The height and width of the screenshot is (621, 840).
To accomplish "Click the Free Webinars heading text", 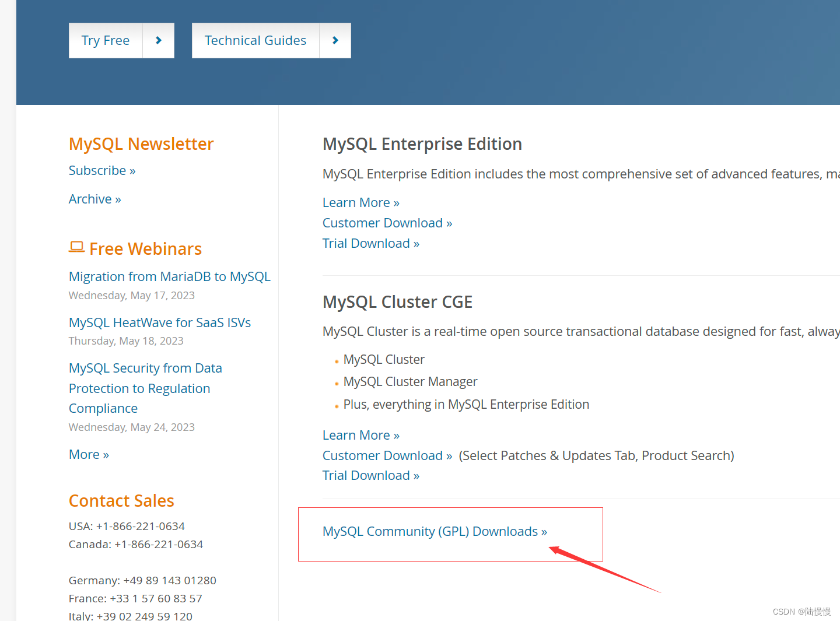I will tap(145, 249).
